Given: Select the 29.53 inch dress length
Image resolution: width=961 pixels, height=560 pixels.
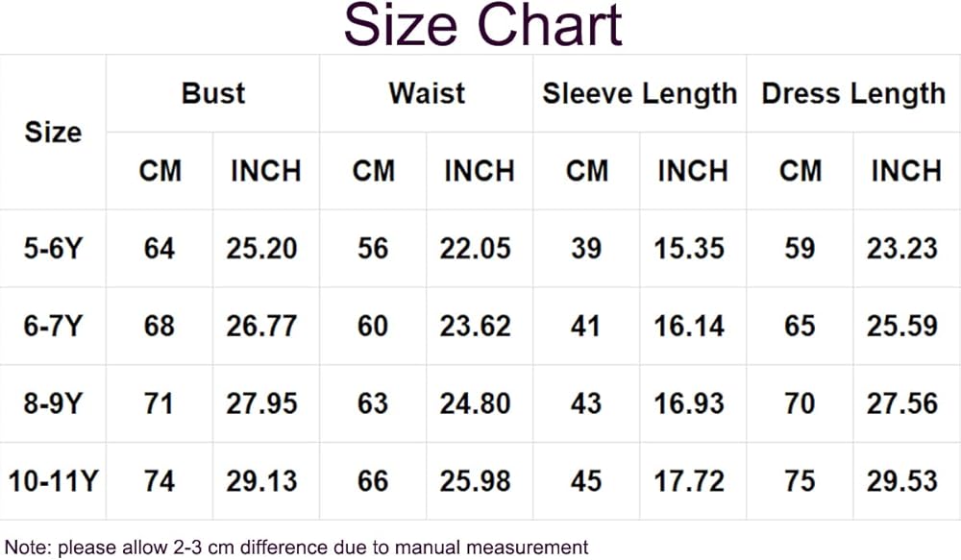Looking at the screenshot, I should click(902, 480).
